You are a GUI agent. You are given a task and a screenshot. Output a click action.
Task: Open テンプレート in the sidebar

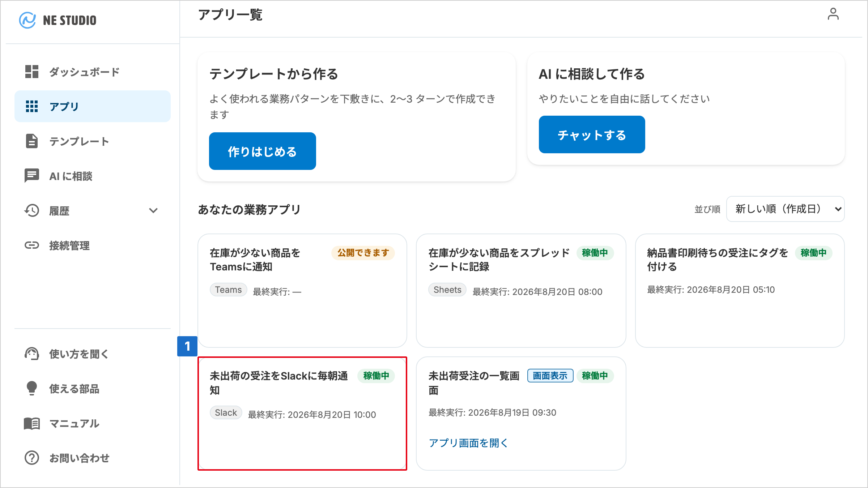pyautogui.click(x=93, y=141)
